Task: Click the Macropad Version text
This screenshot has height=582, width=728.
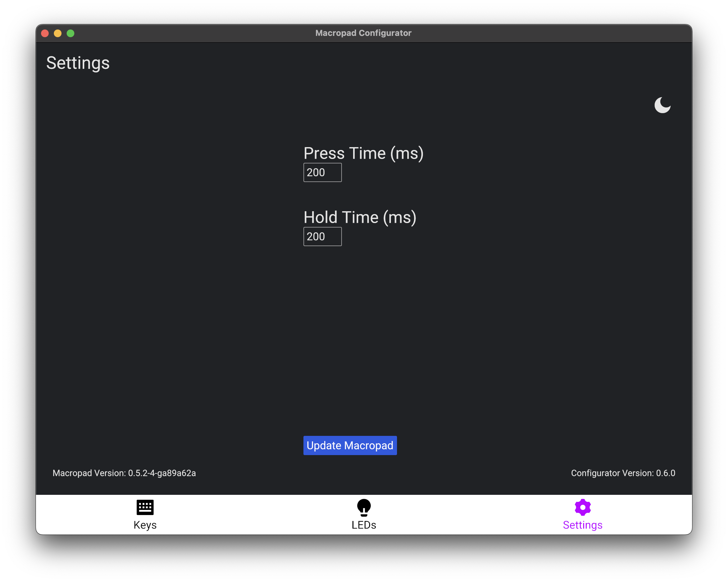Action: (124, 473)
